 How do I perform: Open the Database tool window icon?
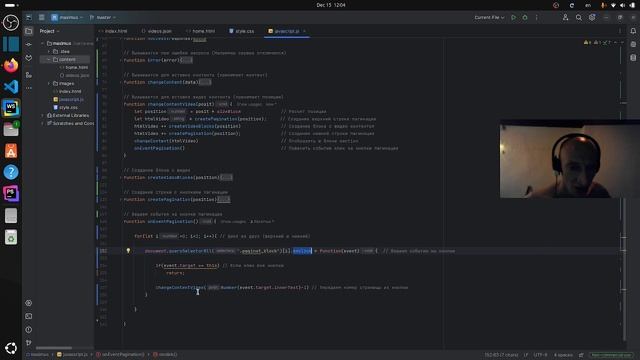[x=633, y=58]
